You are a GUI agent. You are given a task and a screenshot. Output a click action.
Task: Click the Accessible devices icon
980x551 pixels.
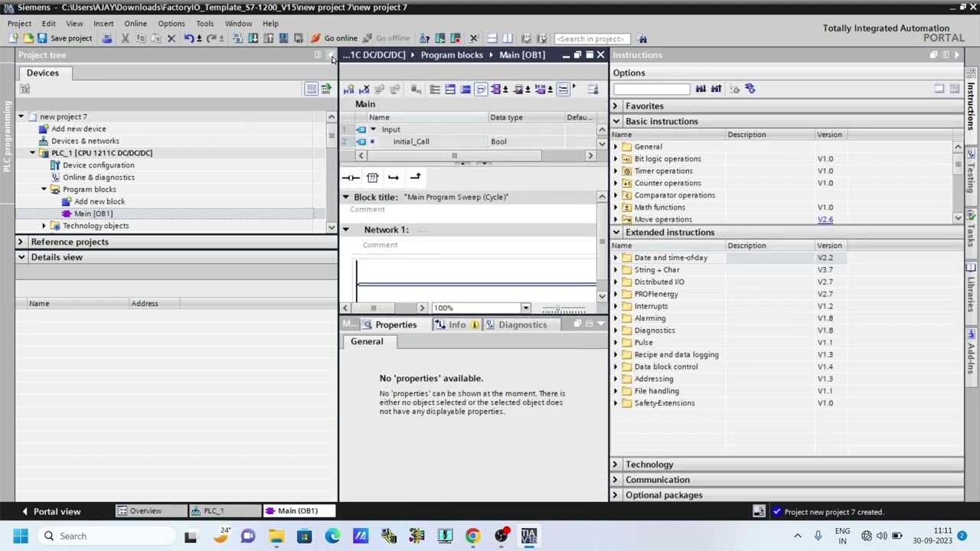tap(425, 38)
